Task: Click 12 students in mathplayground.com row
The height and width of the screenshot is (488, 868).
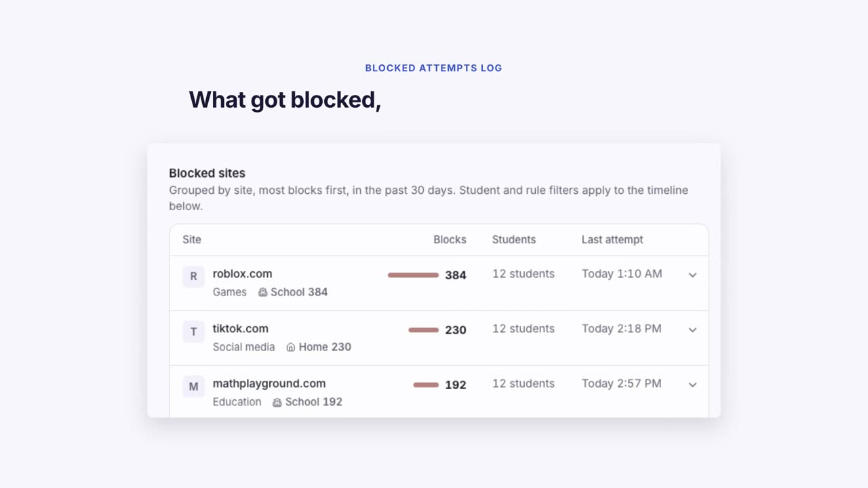Action: [524, 384]
